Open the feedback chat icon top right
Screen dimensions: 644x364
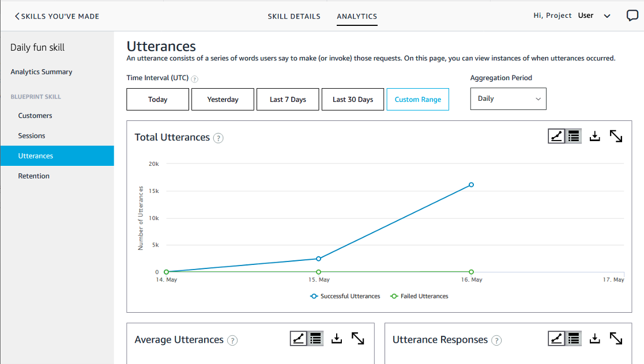coord(632,16)
